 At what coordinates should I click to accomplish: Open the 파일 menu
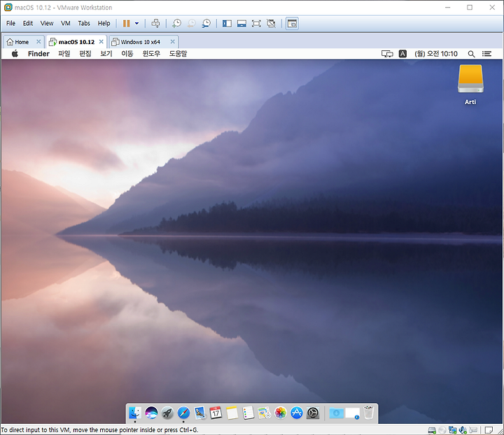pos(64,54)
